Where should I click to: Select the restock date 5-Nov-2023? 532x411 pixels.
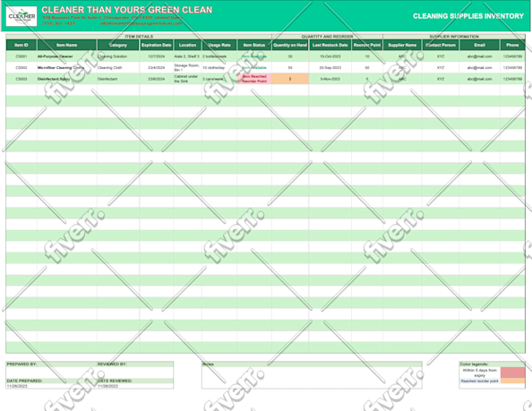330,79
